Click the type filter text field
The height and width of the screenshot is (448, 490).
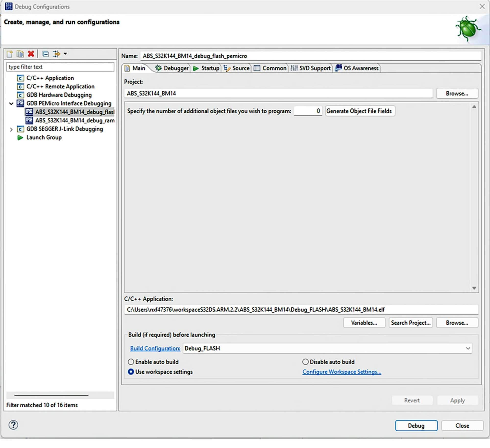tap(60, 67)
